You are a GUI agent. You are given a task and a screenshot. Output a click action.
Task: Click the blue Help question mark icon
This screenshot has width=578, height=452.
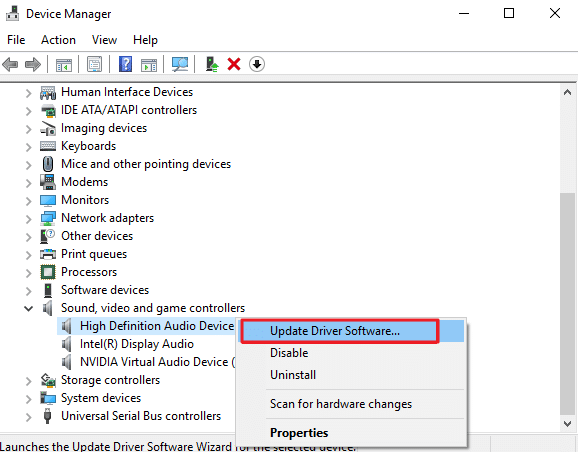pos(125,64)
